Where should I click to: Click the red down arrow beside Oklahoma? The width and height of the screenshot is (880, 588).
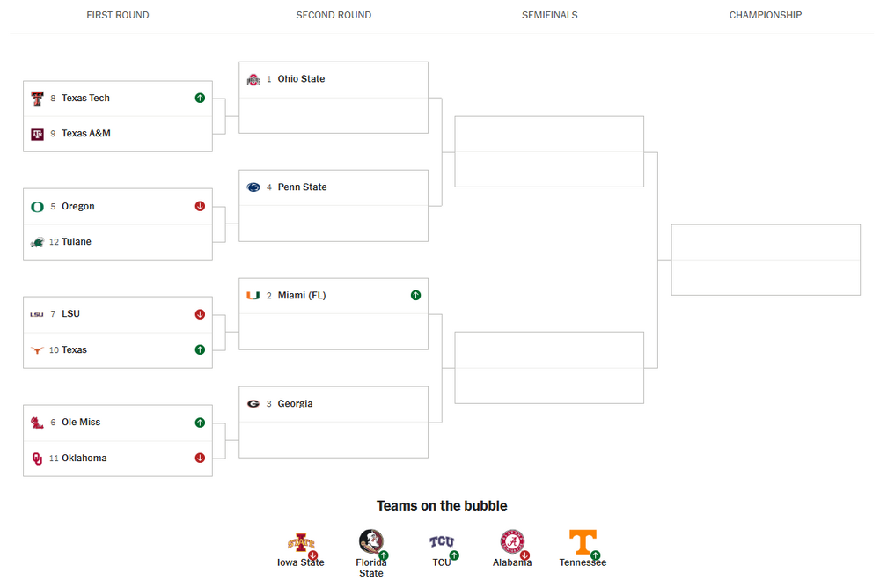pos(200,458)
